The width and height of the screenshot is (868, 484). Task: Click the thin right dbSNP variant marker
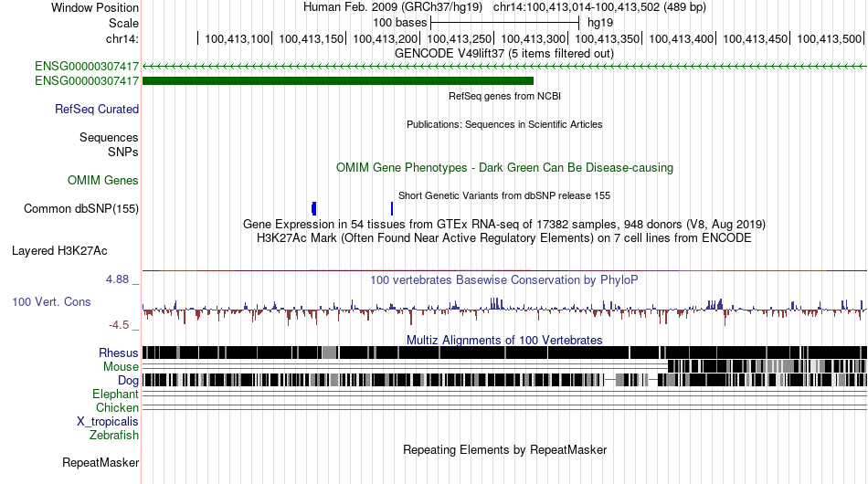392,208
